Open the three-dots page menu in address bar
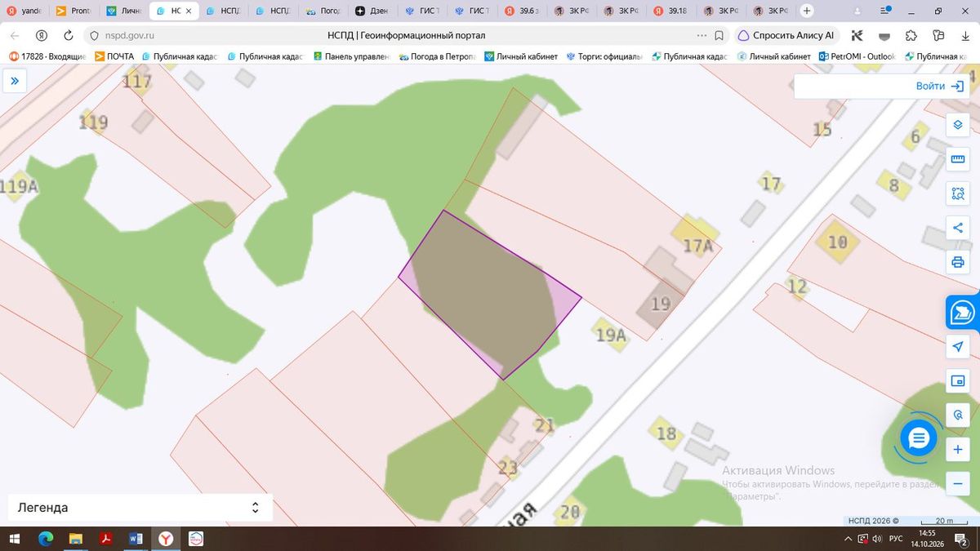The height and width of the screenshot is (551, 980). (x=702, y=36)
